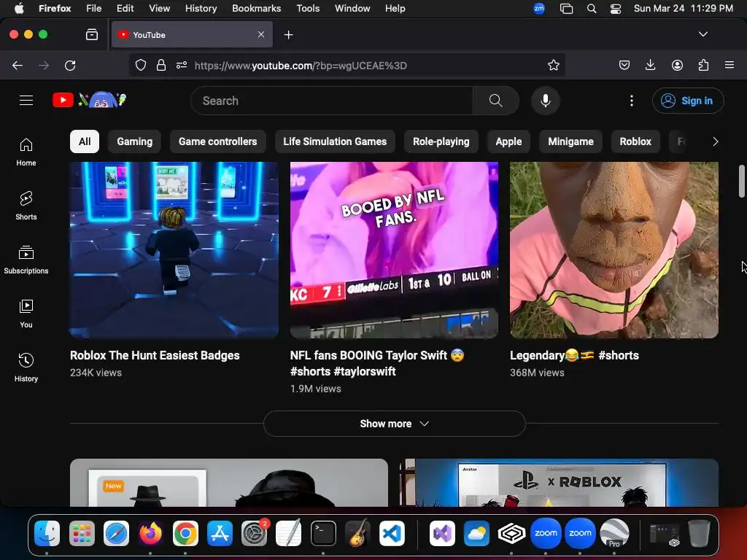Open the View menu
747x560 pixels.
click(159, 8)
